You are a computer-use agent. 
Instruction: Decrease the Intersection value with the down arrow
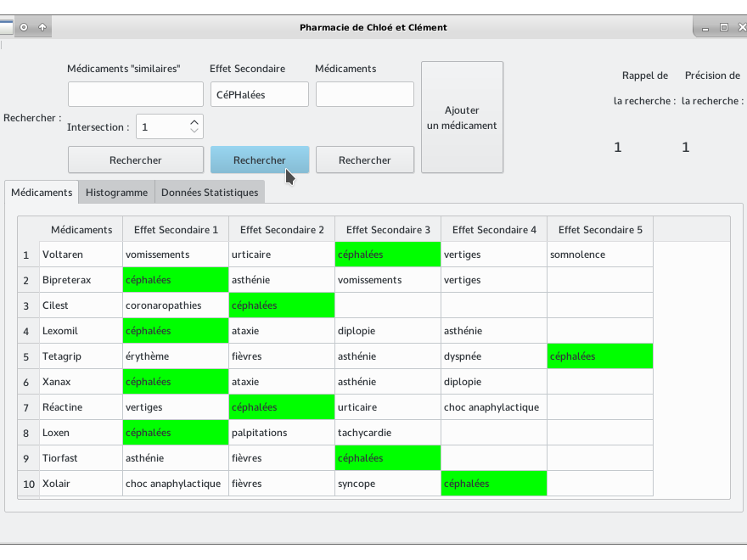pos(195,132)
